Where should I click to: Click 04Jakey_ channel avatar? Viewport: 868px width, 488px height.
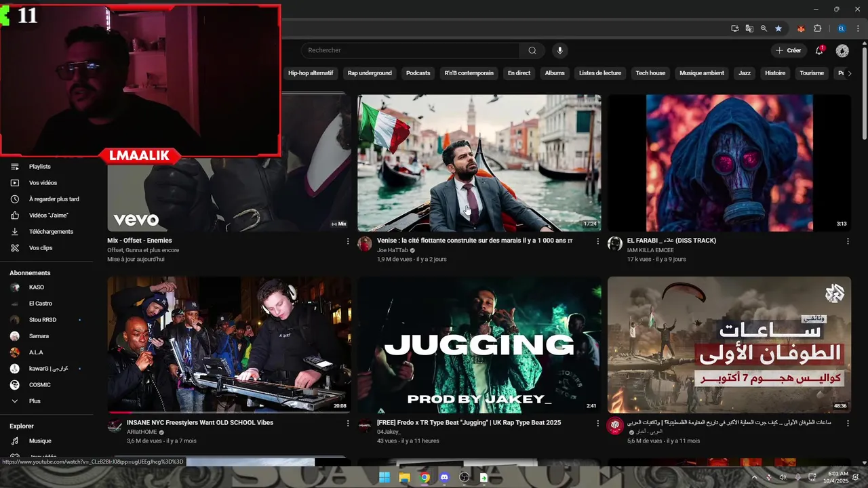click(365, 426)
